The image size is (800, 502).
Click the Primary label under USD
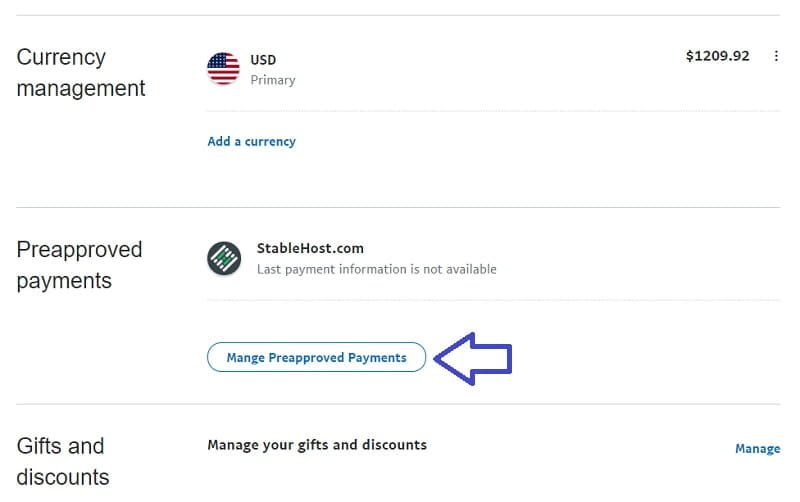coord(273,80)
